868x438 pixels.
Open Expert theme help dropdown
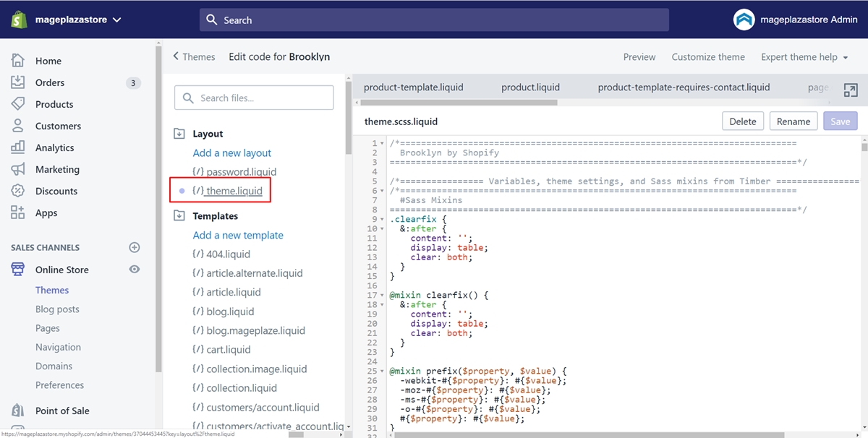pos(804,57)
